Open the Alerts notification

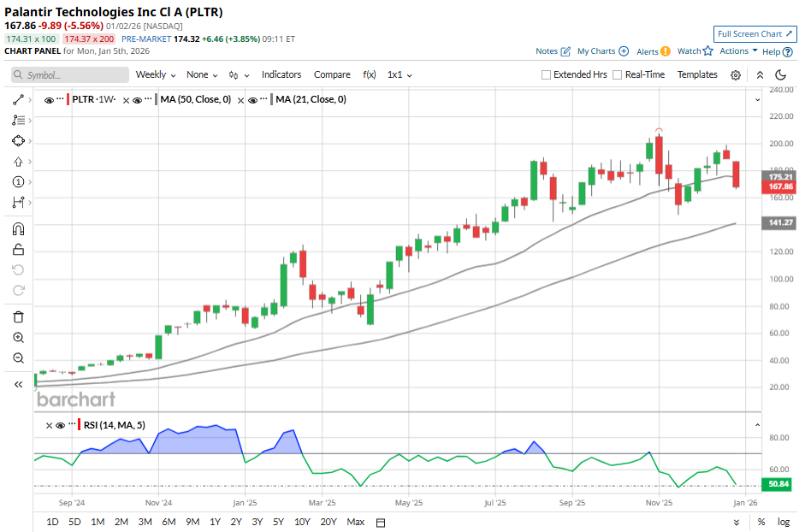(654, 51)
